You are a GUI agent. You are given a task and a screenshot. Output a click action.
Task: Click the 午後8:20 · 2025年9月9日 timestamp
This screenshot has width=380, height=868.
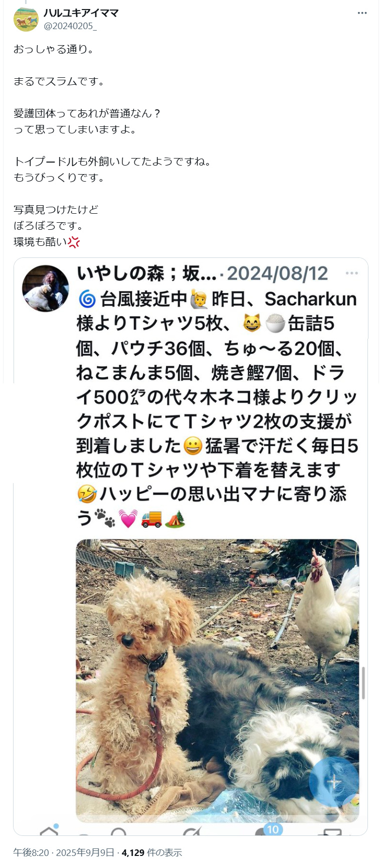(64, 852)
